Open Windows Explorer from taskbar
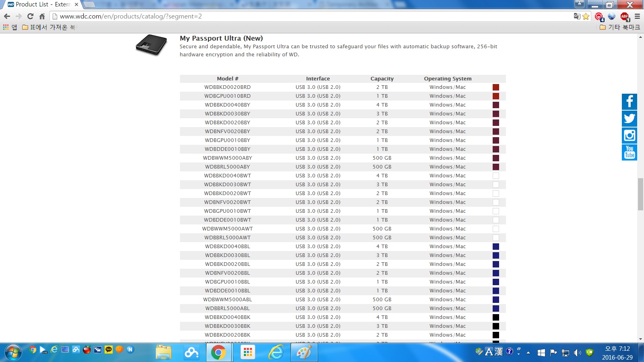644x362 pixels. (x=163, y=353)
